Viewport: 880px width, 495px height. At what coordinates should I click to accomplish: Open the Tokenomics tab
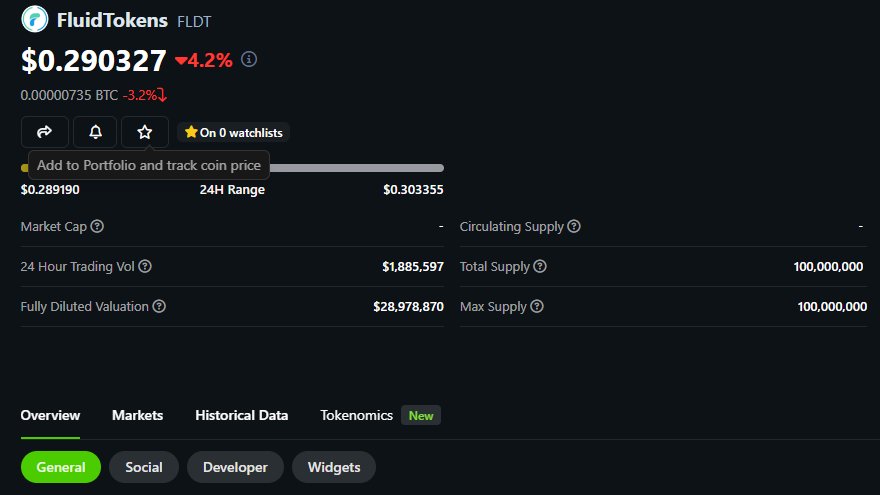click(x=356, y=415)
